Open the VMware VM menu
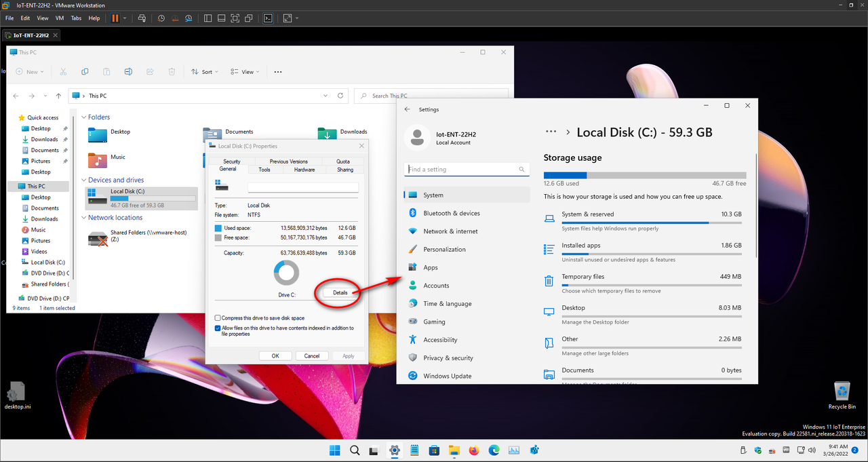 (x=60, y=18)
